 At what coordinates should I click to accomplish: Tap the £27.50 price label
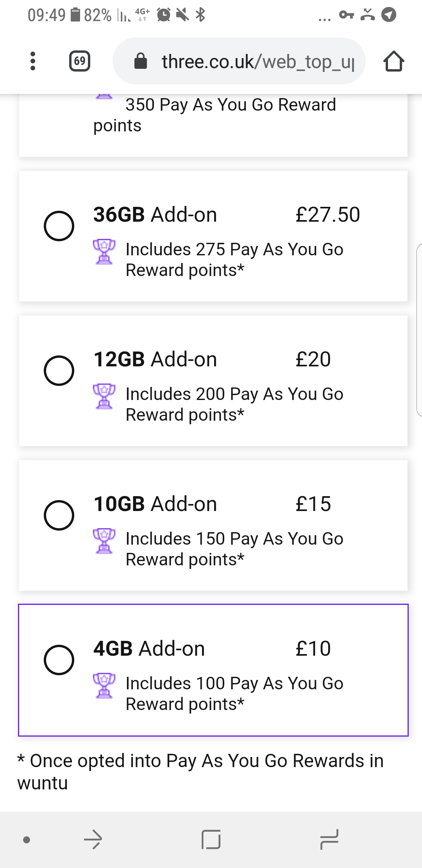point(327,215)
